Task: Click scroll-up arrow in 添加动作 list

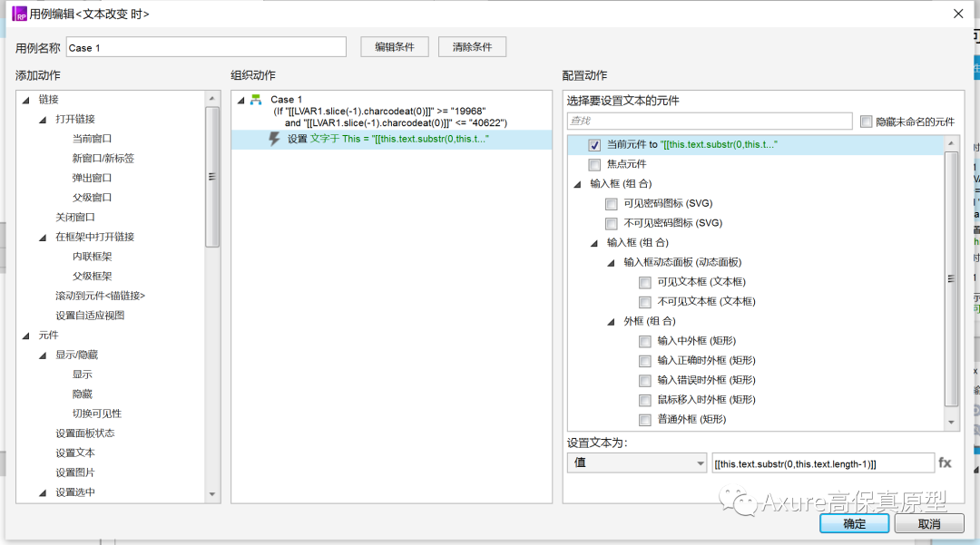Action: coord(211,99)
